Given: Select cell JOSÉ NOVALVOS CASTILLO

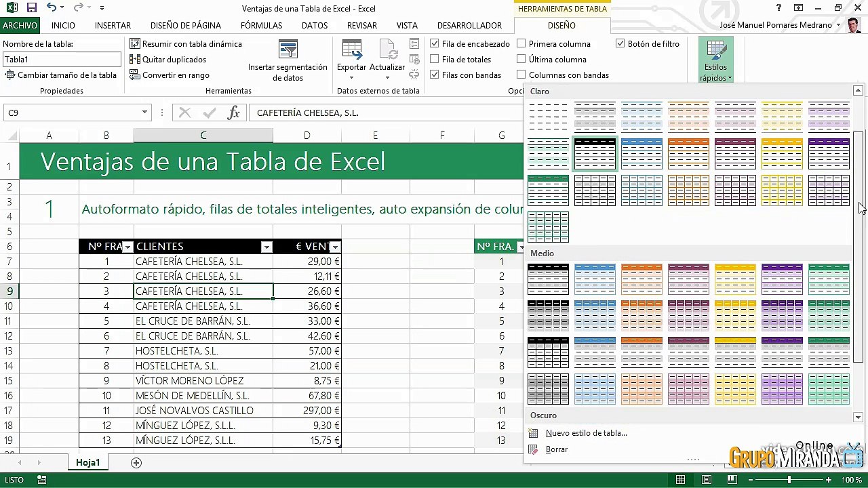Looking at the screenshot, I should point(203,411).
